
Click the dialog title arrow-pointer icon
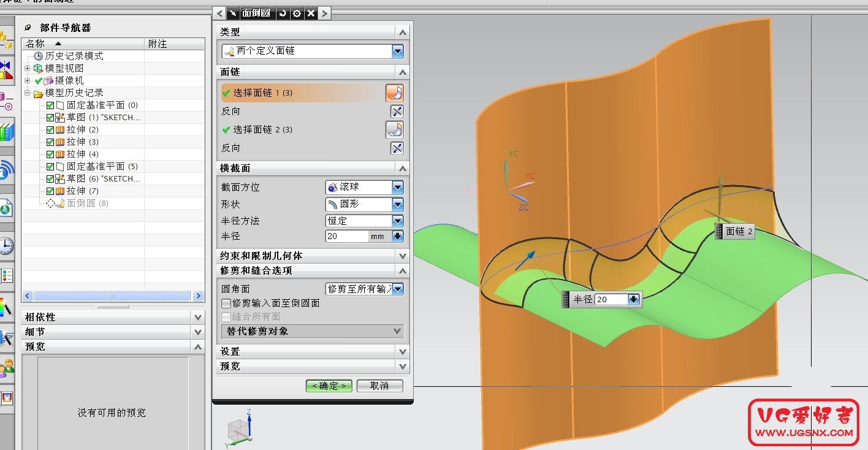(x=233, y=13)
